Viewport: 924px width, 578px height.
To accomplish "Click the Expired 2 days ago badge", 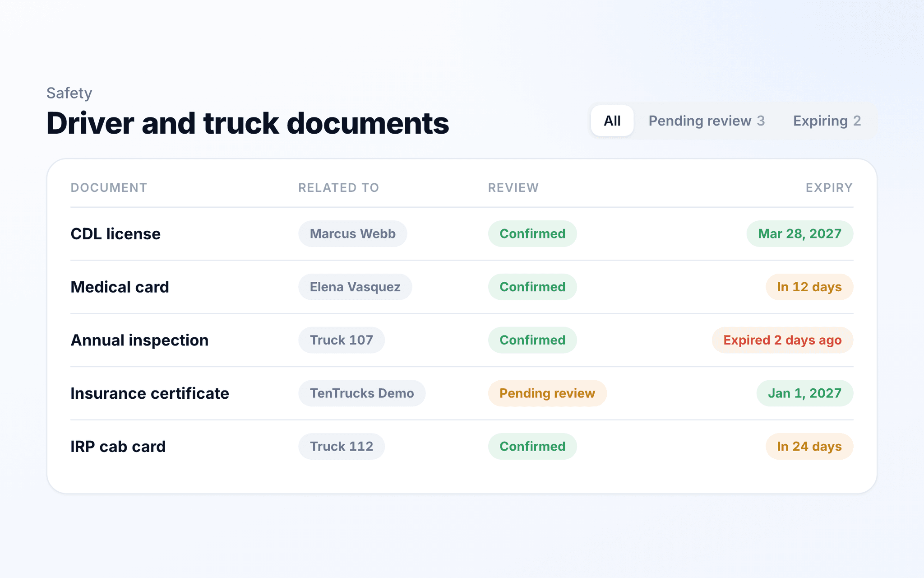I will (x=782, y=340).
